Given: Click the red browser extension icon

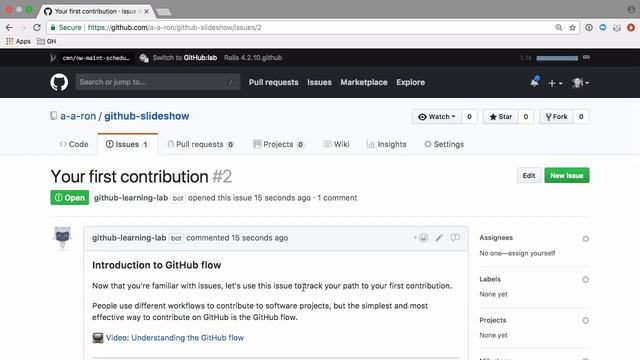Looking at the screenshot, I should click(x=631, y=27).
